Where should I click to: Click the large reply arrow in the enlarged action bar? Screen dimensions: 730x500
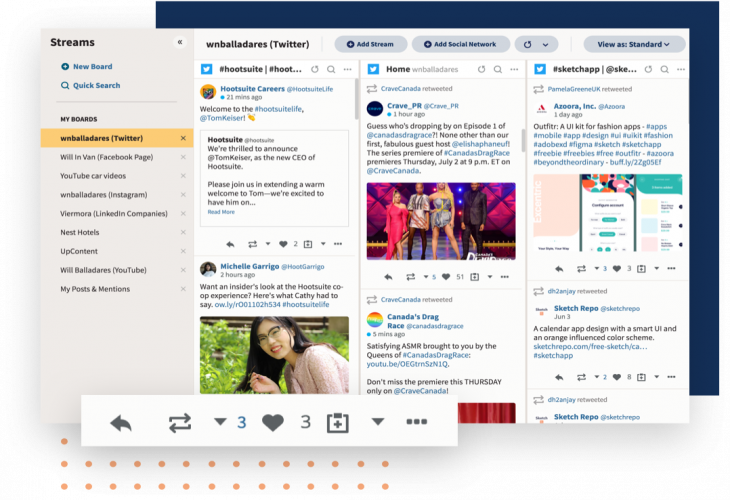point(121,423)
